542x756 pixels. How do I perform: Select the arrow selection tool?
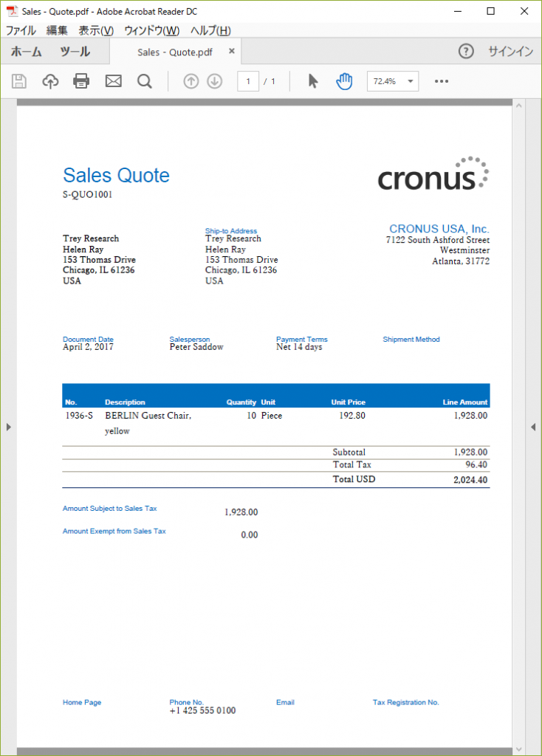[x=313, y=81]
